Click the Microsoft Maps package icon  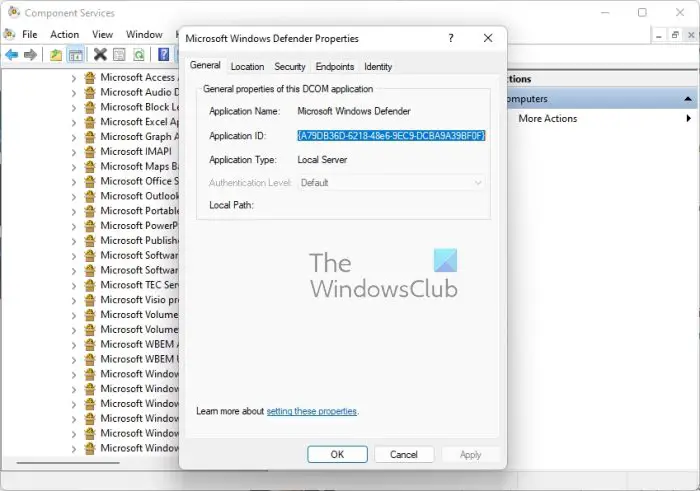click(x=90, y=166)
